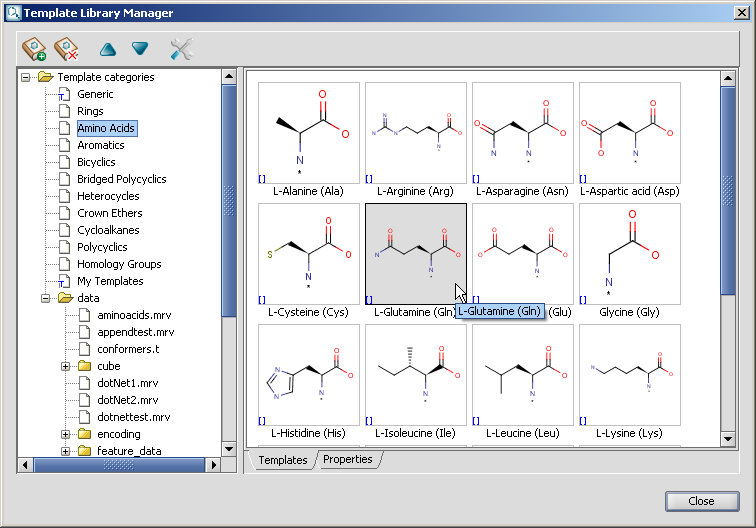
Task: Select the L-Histidine (His) template thumbnail
Action: 308,376
